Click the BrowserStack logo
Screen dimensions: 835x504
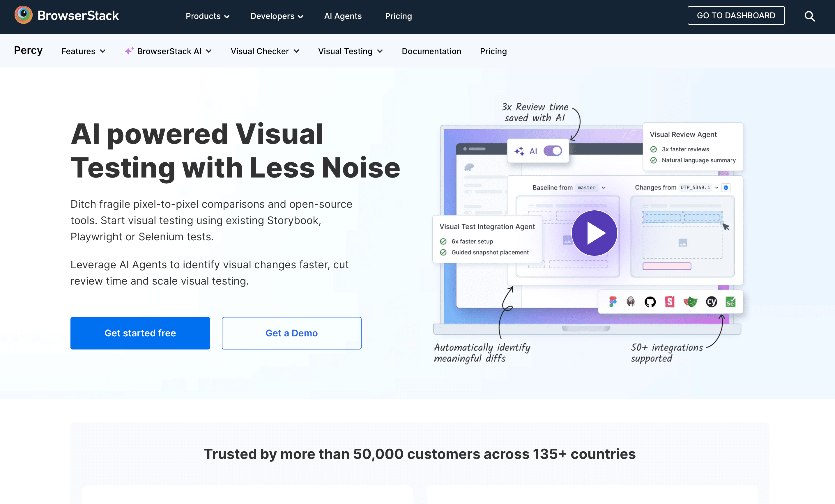click(66, 16)
